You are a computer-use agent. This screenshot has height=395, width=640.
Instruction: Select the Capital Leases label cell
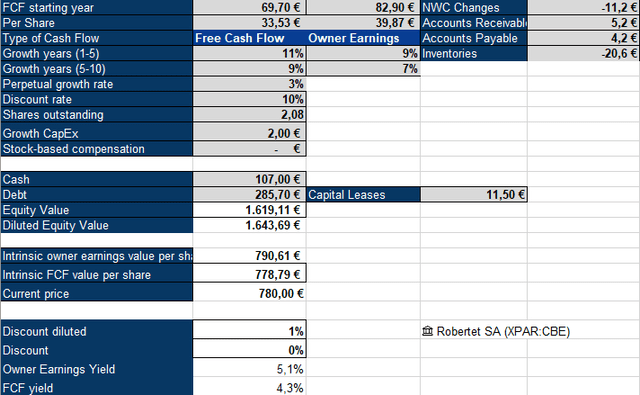tap(363, 194)
